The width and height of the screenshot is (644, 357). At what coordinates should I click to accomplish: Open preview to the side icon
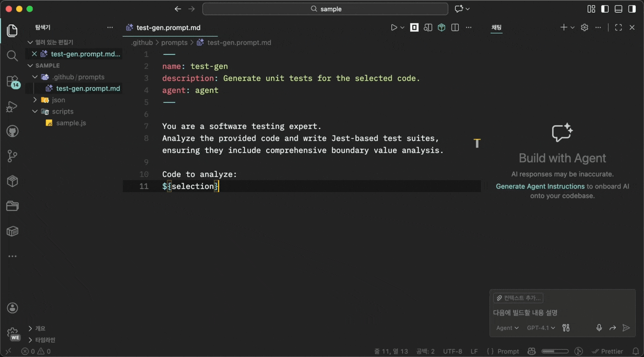(x=428, y=28)
